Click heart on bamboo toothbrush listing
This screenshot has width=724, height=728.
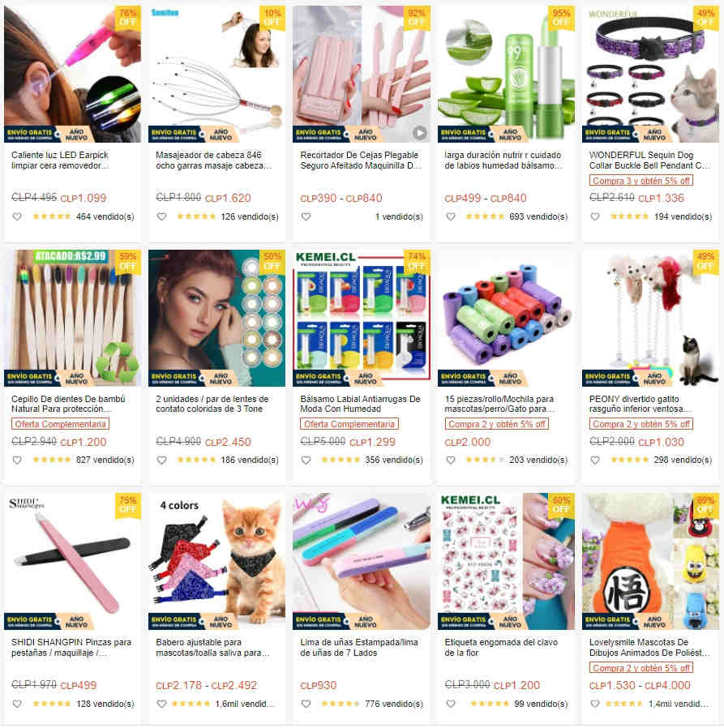[17, 460]
